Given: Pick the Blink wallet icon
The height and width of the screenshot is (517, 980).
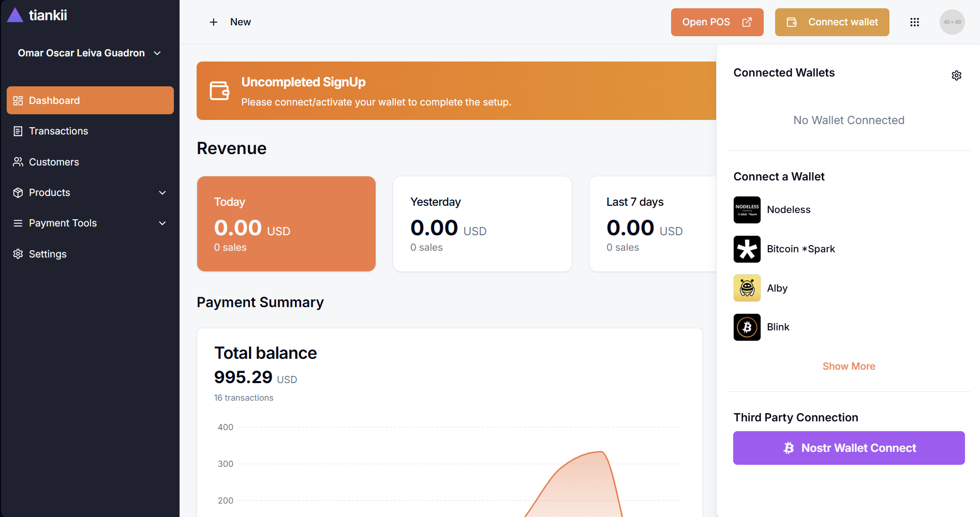Looking at the screenshot, I should pyautogui.click(x=747, y=327).
